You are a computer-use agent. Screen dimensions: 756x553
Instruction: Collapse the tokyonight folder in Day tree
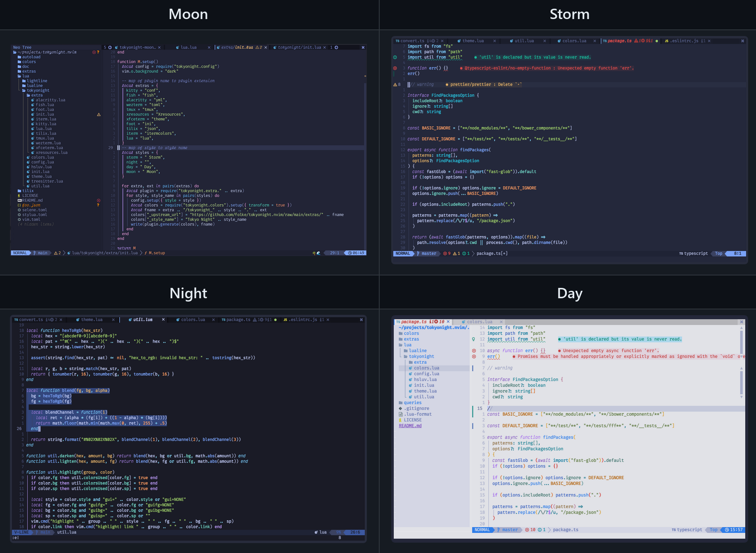click(419, 357)
